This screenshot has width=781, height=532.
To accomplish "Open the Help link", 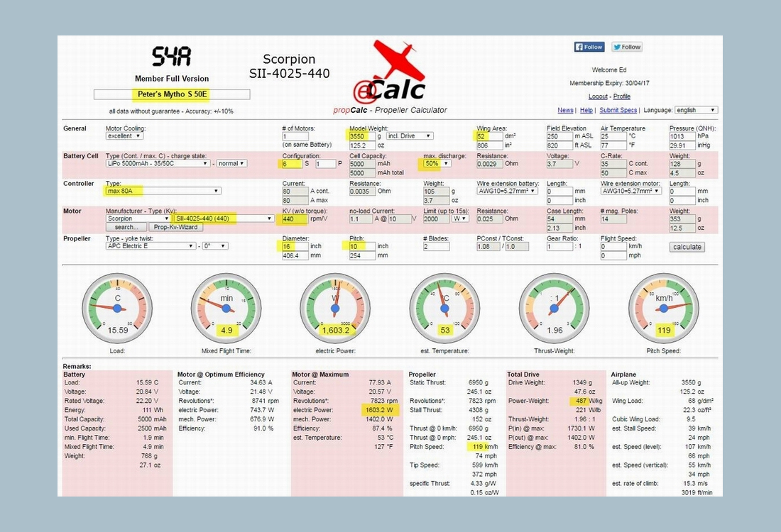I will [x=586, y=110].
